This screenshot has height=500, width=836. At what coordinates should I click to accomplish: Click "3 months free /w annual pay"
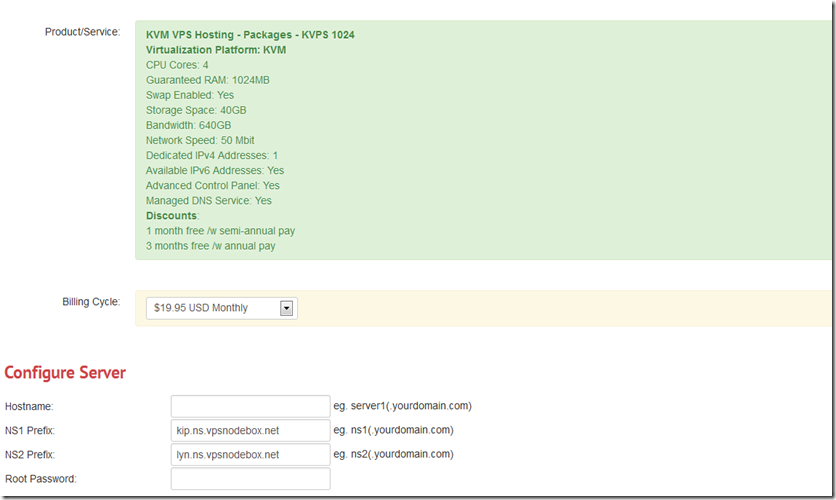211,246
